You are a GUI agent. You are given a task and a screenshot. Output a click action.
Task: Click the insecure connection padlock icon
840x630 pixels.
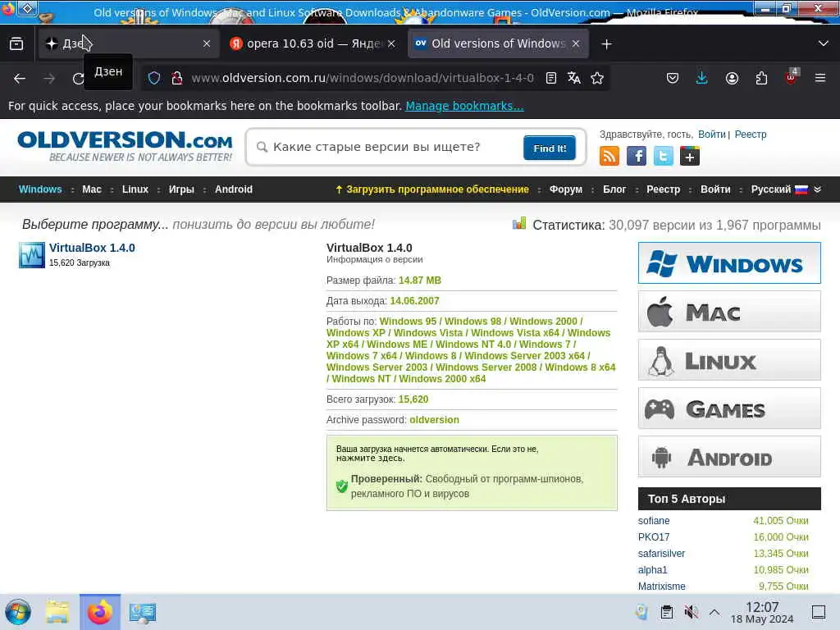coord(177,78)
